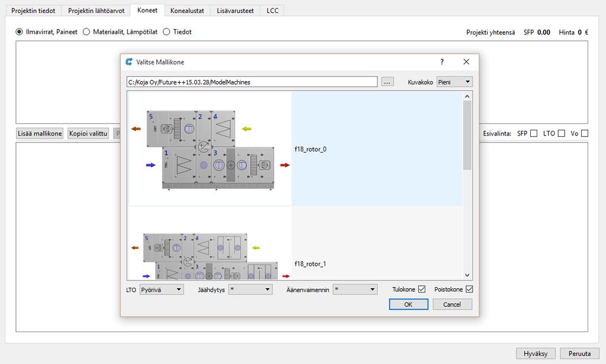Click brown exhaust arrow on f18_rotor_0
Viewport: 606px width, 364px height.
pos(136,129)
